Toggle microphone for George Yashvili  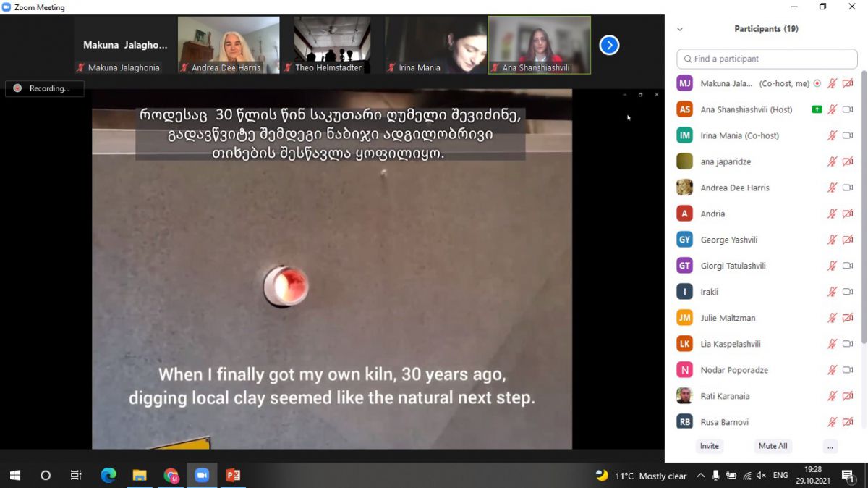[x=833, y=240]
